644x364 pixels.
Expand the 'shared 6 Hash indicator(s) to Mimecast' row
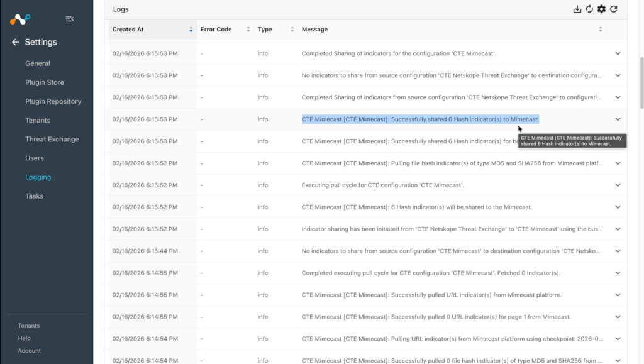click(x=618, y=119)
